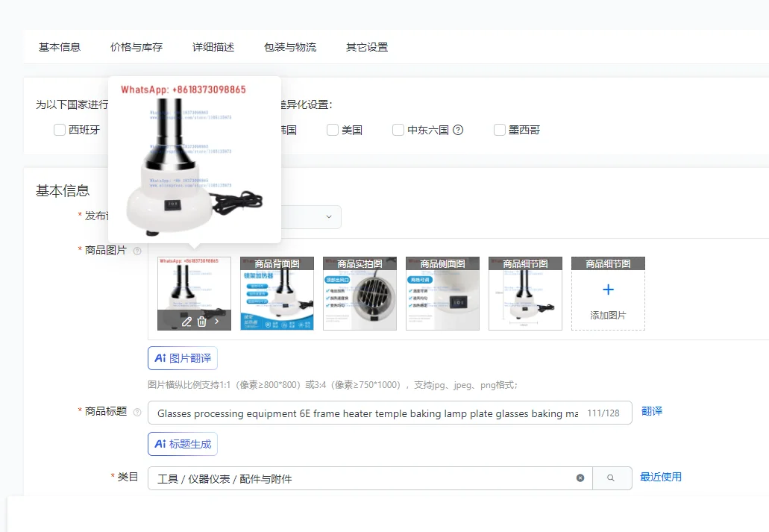Image resolution: width=769 pixels, height=532 pixels.
Task: Click the question mark beside 中东六国
Action: [x=457, y=130]
